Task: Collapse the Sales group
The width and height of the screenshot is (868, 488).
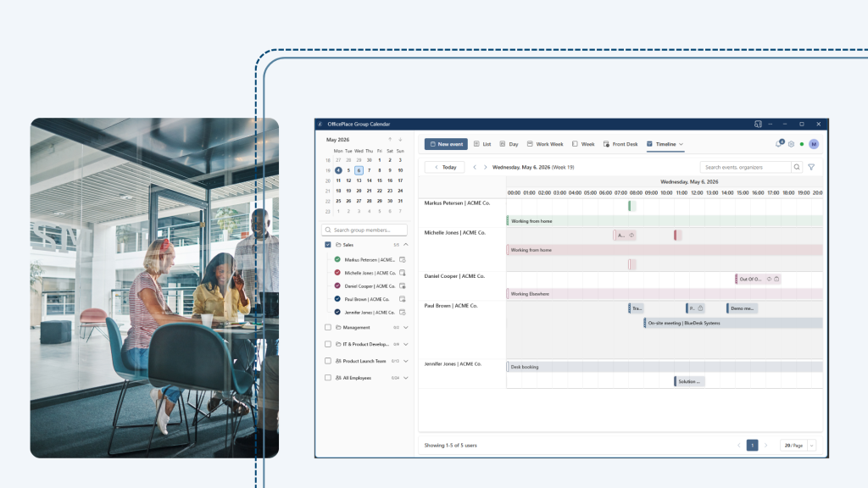Action: [406, 245]
